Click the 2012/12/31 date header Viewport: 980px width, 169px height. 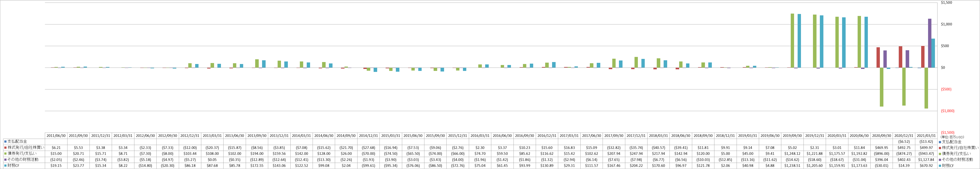pyautogui.click(x=190, y=136)
